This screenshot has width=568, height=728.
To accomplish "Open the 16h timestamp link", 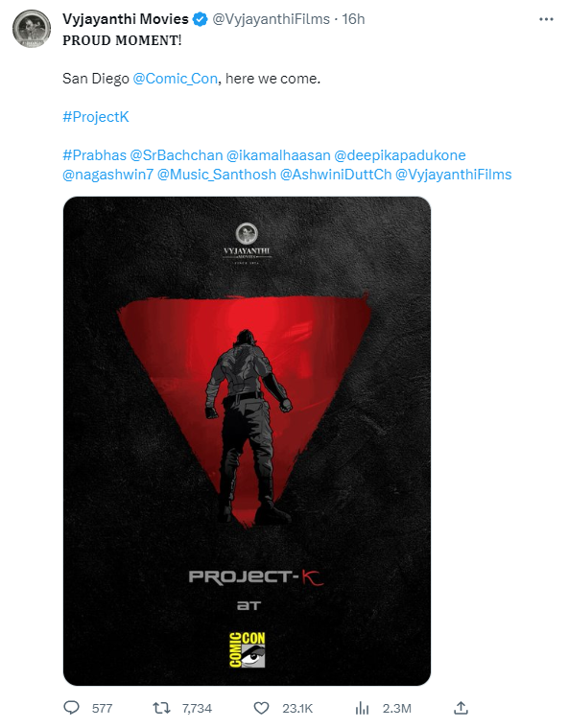I will pyautogui.click(x=353, y=19).
